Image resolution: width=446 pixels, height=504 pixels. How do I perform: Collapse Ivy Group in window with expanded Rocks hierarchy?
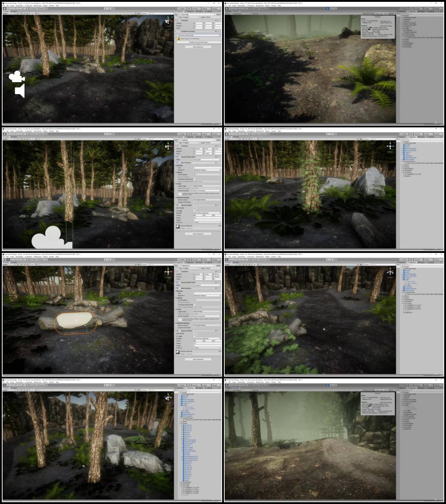pyautogui.click(x=180, y=486)
